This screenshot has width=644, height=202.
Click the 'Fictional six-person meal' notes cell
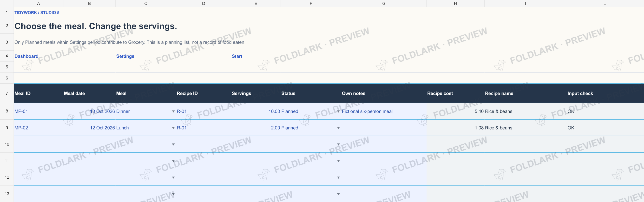click(384, 111)
